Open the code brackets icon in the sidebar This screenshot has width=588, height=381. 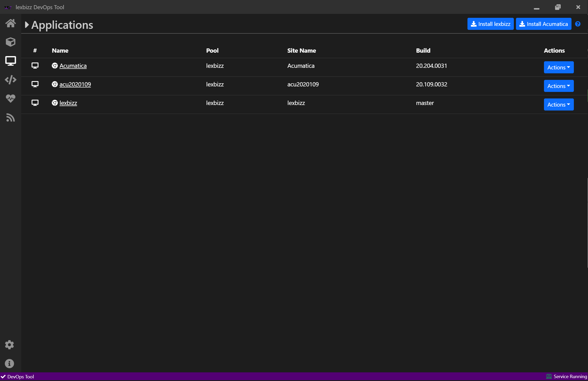pyautogui.click(x=10, y=80)
